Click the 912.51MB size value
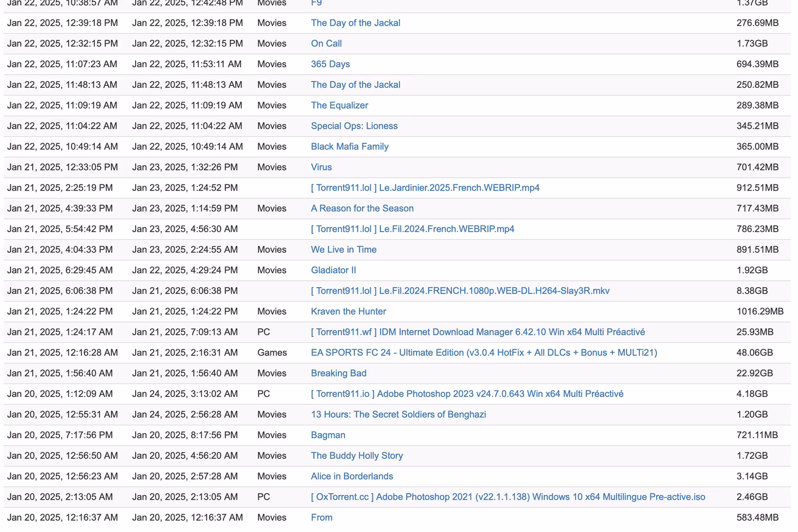 click(757, 187)
